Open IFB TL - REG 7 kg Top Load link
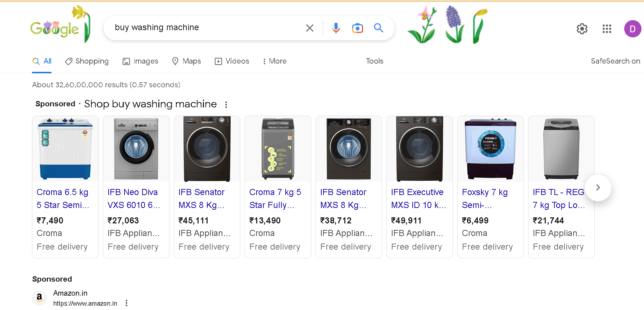The height and width of the screenshot is (310, 644). coord(559,199)
